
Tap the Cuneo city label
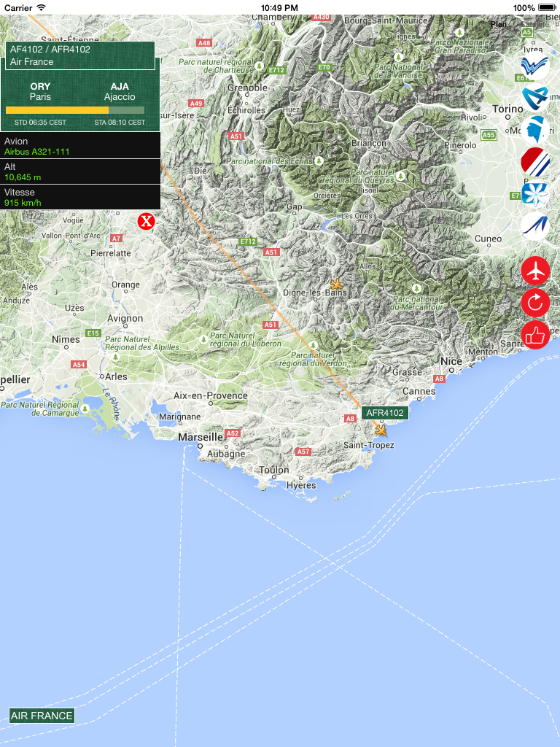488,239
